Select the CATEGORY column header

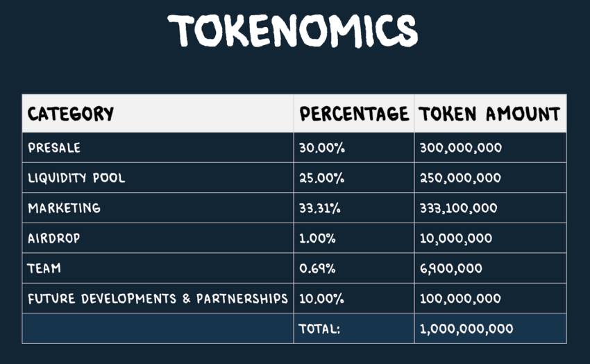158,114
